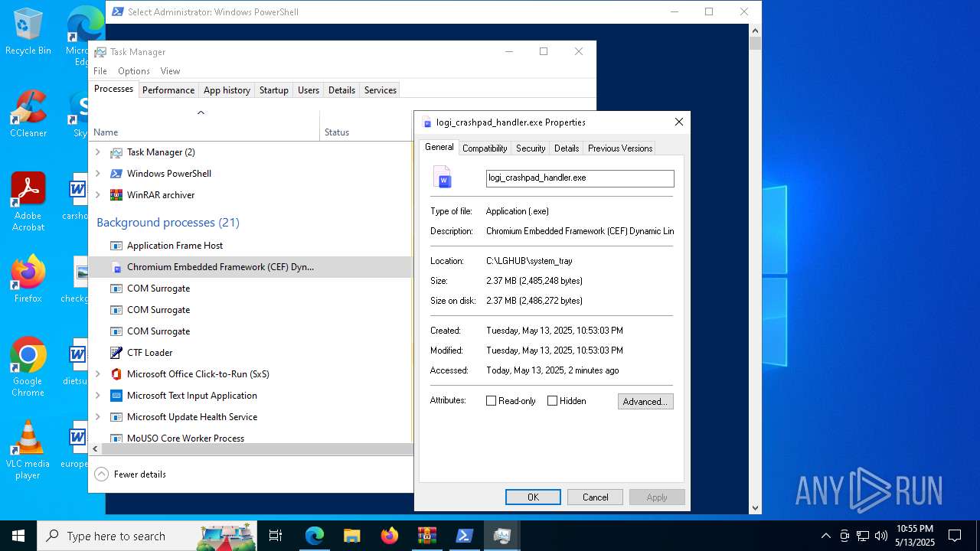Open the Recycle Bin desktop icon
980x551 pixels.
point(28,31)
